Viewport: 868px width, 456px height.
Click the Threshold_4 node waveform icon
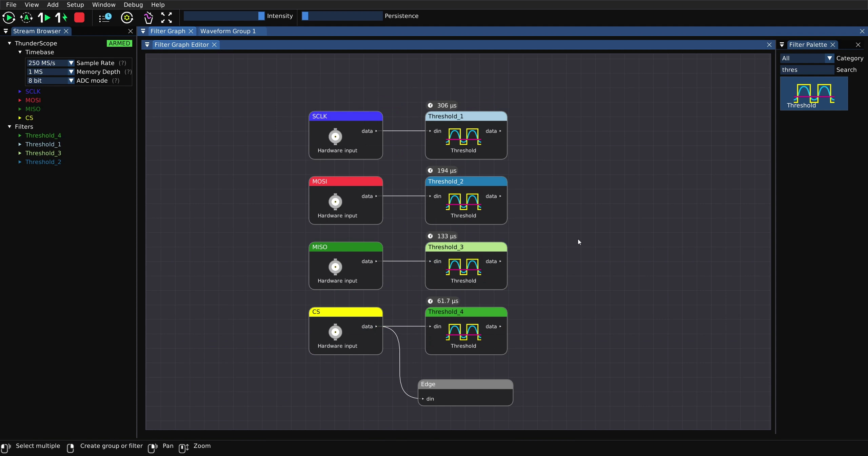[x=463, y=332]
